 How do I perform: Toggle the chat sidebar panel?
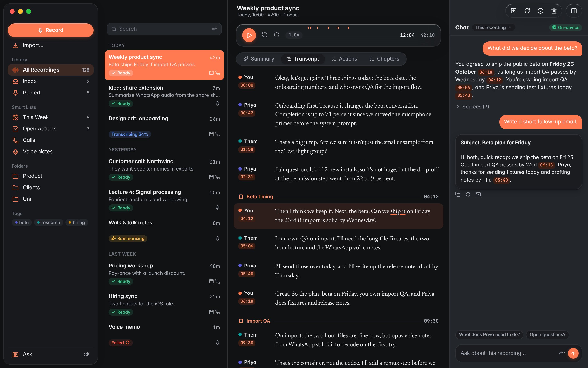(x=574, y=11)
